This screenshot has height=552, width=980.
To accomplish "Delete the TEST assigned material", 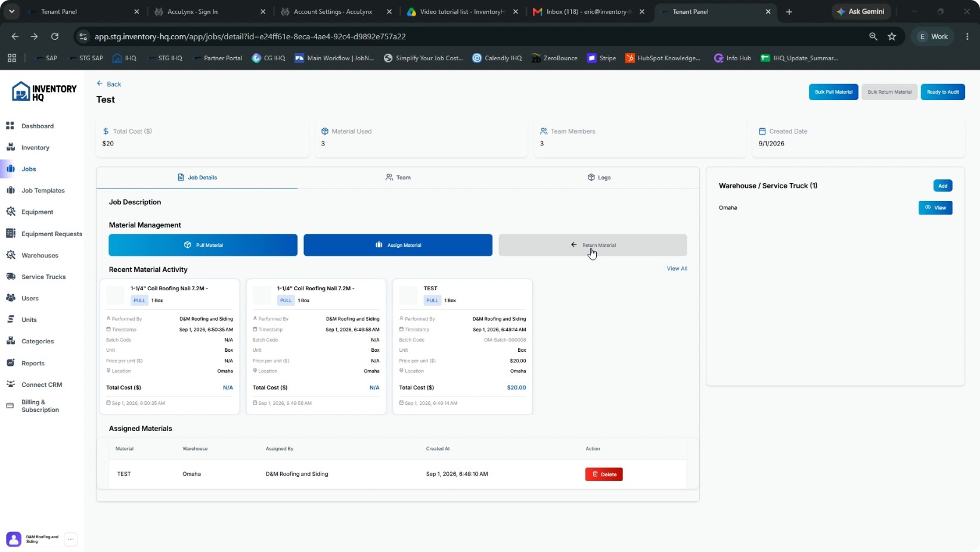I will (x=604, y=475).
